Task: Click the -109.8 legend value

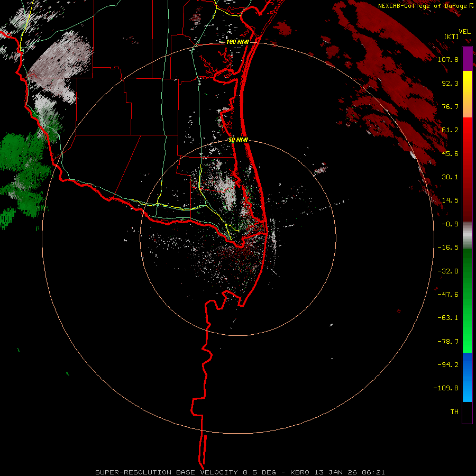Action: tap(446, 388)
